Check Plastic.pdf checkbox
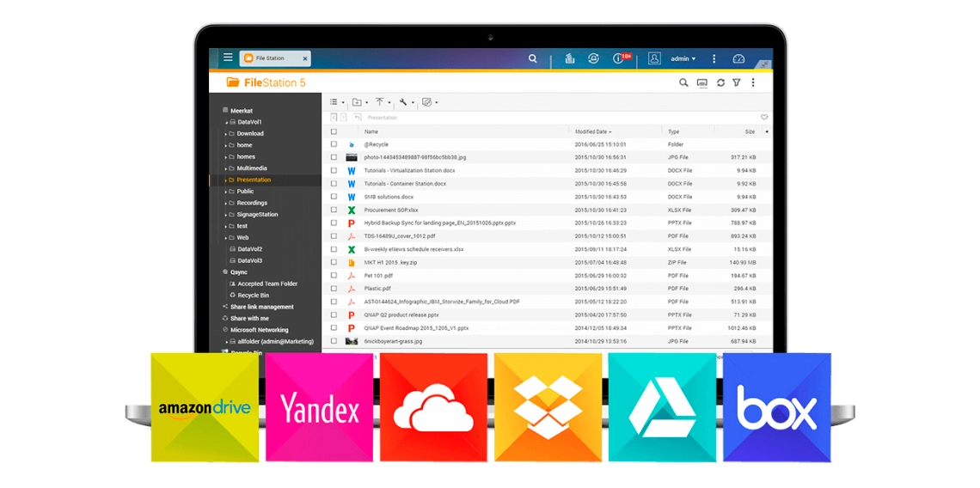The image size is (980, 488). 334,289
